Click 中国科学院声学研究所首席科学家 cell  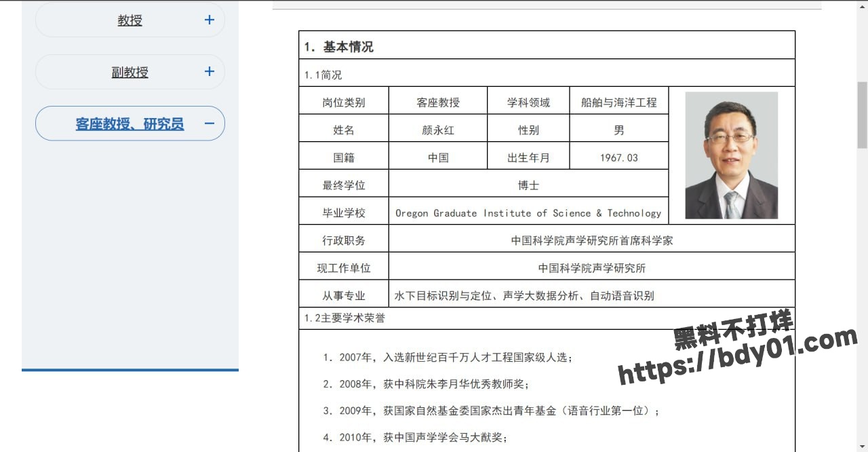(592, 239)
